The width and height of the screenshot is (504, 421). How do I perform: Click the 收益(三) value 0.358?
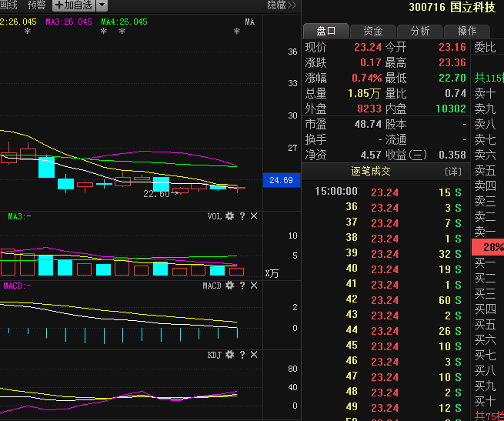pos(452,155)
